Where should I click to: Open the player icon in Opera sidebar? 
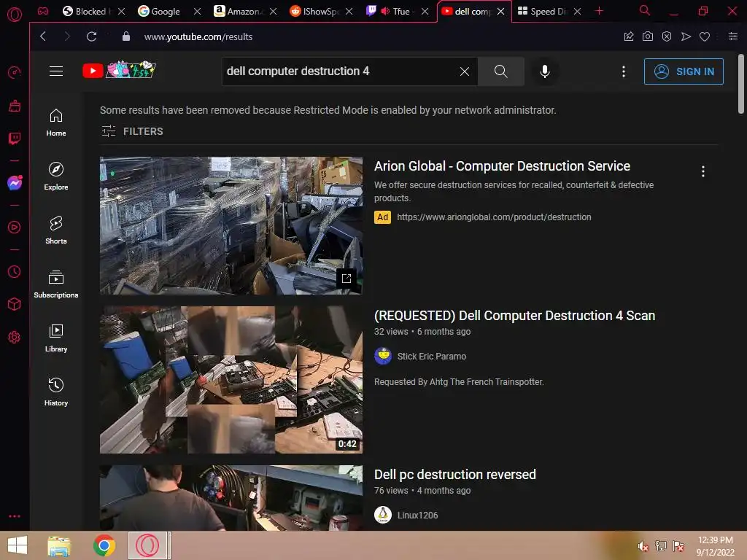point(15,227)
